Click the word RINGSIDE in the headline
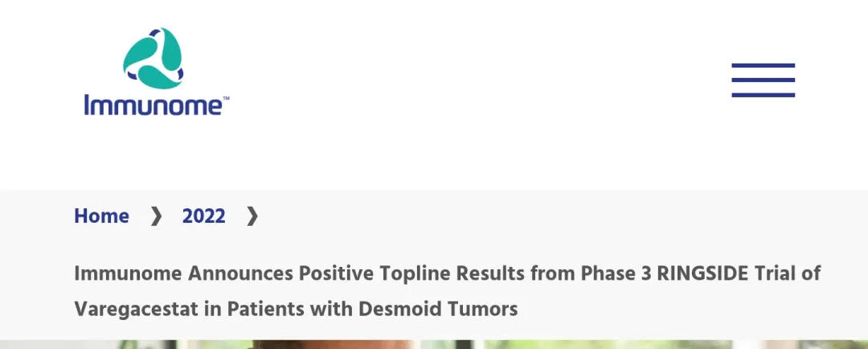 [702, 273]
